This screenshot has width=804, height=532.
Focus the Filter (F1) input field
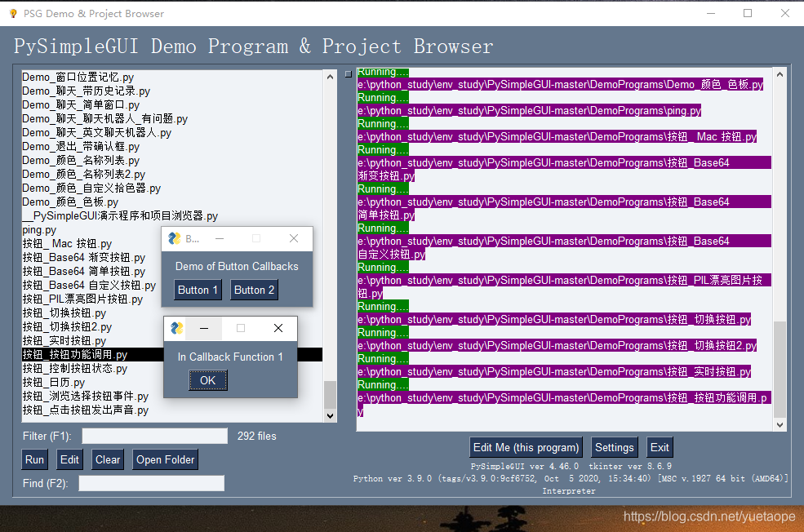pyautogui.click(x=155, y=437)
